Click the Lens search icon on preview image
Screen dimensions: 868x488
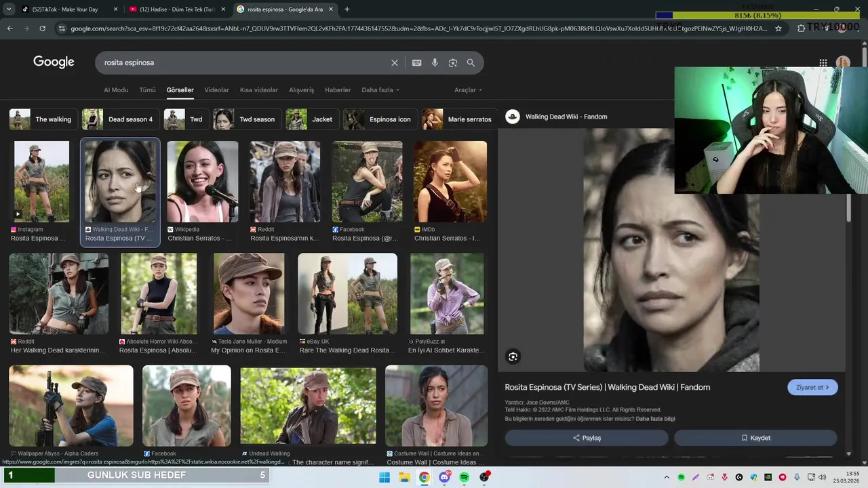(513, 357)
